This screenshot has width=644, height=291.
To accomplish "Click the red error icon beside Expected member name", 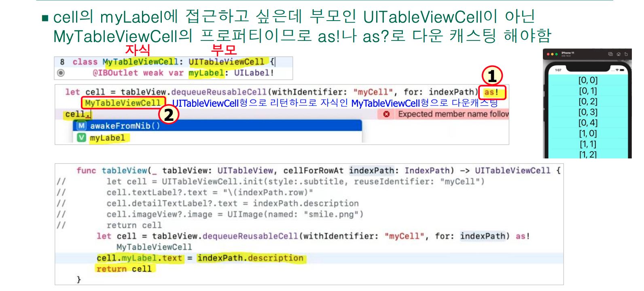I will tap(386, 114).
